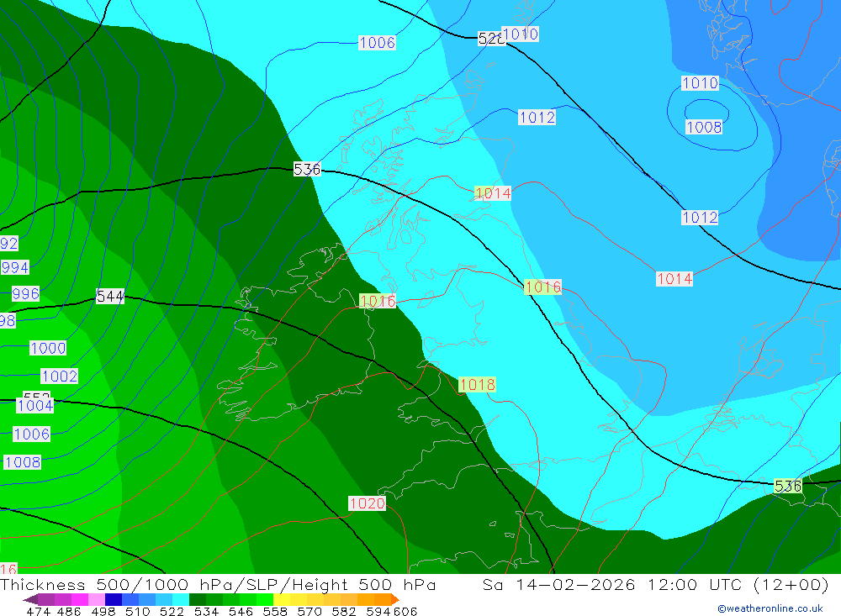Click the 570 legend value
841x616 pixels.
click(309, 611)
